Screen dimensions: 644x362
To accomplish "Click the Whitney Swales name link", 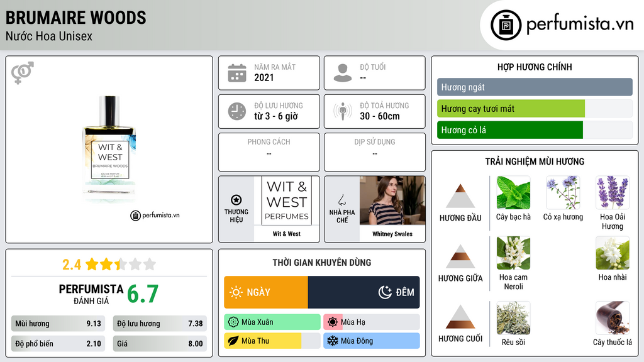I will (392, 234).
